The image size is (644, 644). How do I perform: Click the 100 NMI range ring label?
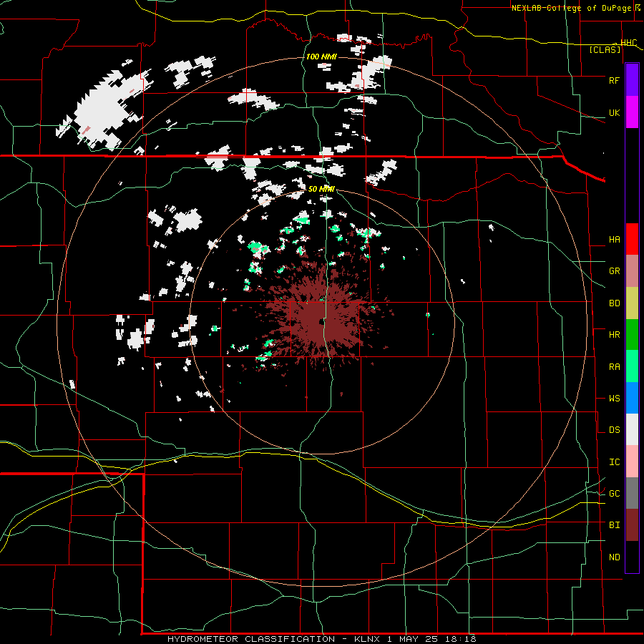321,57
